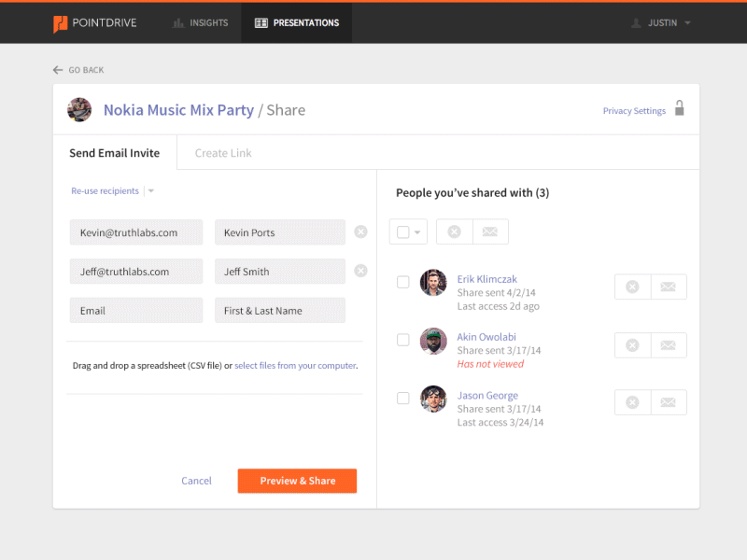Click the PointDrive logo icon

(x=60, y=23)
